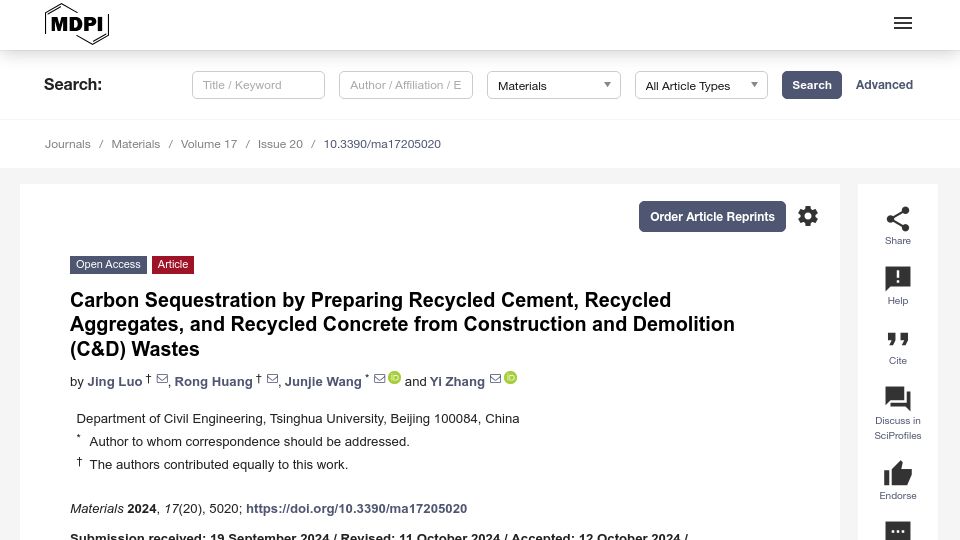
Task: Click the Endorse thumbs-up icon
Action: coord(898,473)
